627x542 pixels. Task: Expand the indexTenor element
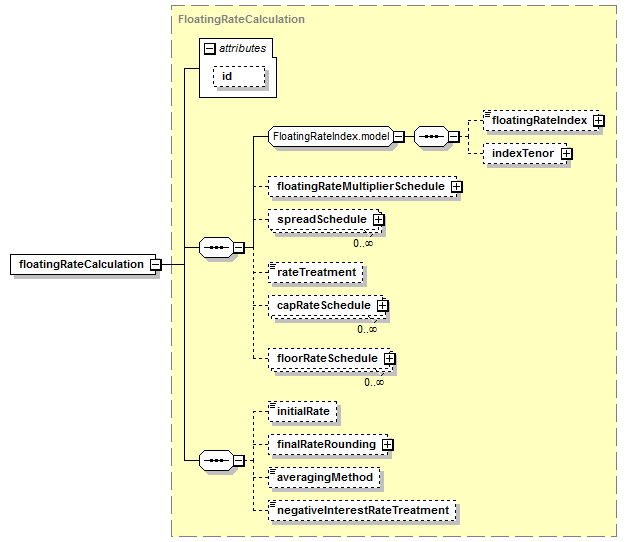click(566, 154)
